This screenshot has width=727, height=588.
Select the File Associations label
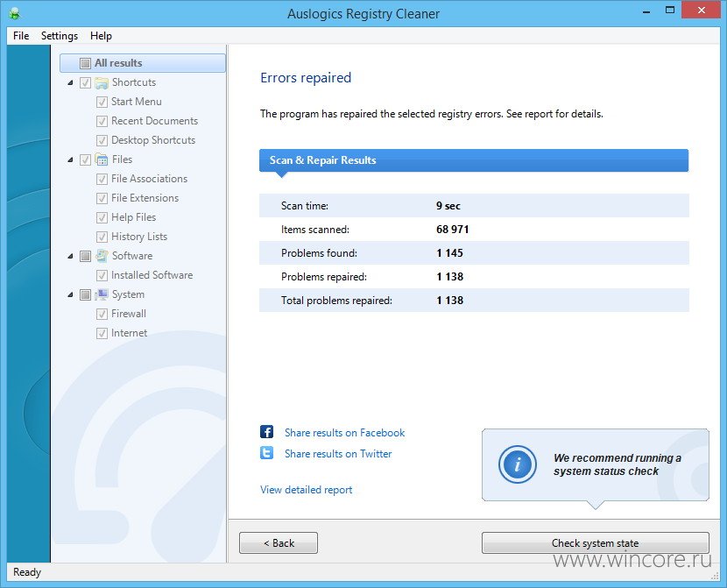coord(149,179)
